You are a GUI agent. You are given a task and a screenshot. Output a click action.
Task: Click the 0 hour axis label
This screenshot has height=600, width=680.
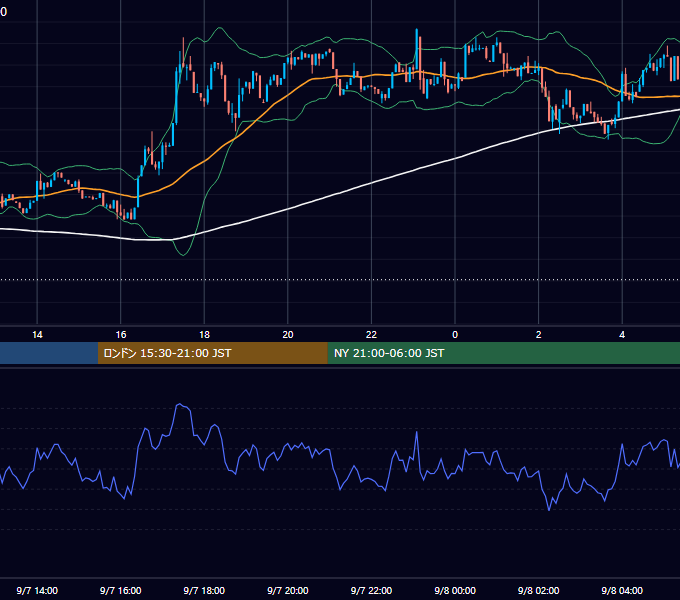point(455,335)
